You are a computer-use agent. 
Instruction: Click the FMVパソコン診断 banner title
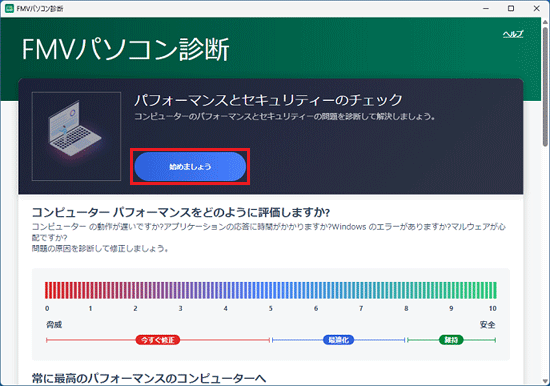coord(126,49)
